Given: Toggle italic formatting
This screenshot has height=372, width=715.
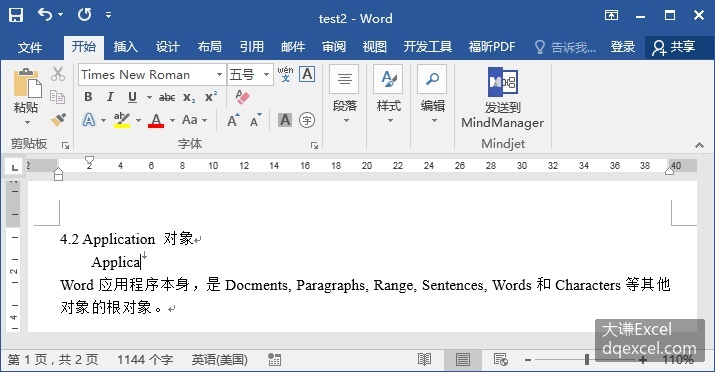Looking at the screenshot, I should [x=110, y=97].
